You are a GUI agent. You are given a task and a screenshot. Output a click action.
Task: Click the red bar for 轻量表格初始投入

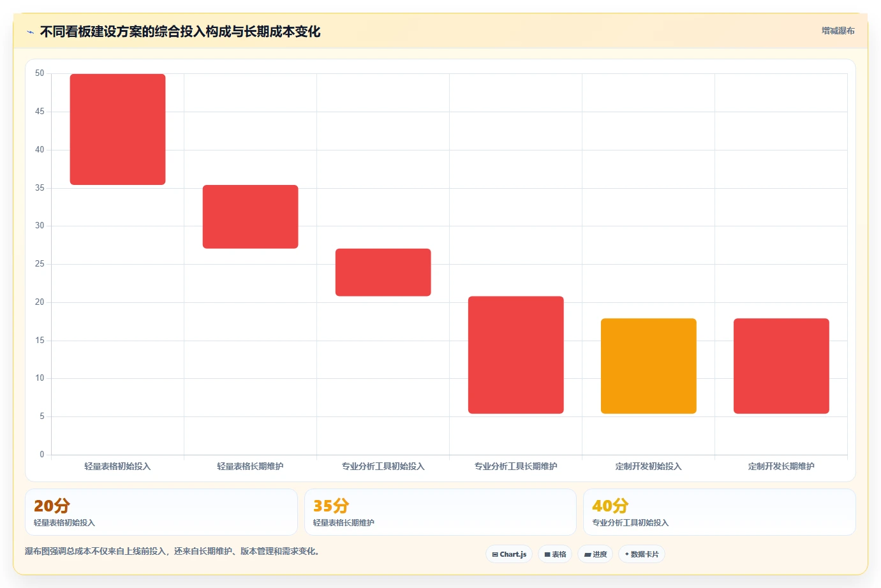click(x=117, y=129)
